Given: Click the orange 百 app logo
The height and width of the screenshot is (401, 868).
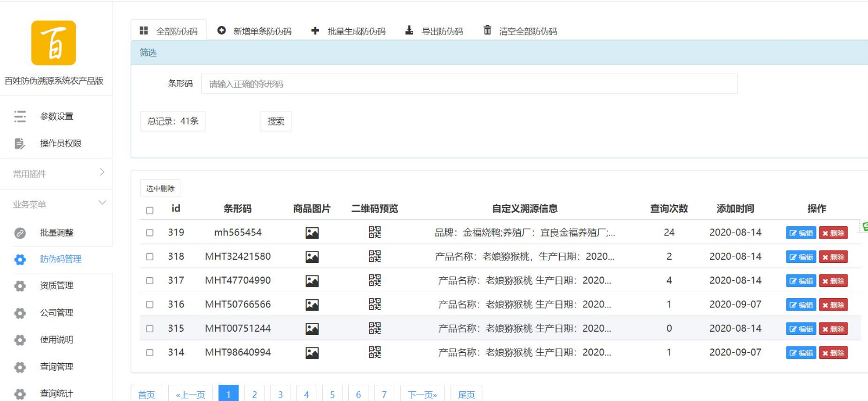Looking at the screenshot, I should click(x=54, y=43).
